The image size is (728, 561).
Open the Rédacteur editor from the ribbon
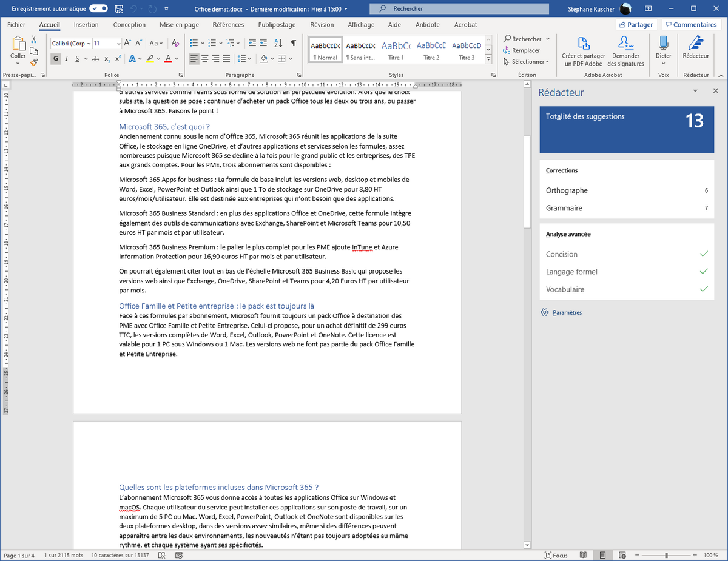pyautogui.click(x=695, y=48)
